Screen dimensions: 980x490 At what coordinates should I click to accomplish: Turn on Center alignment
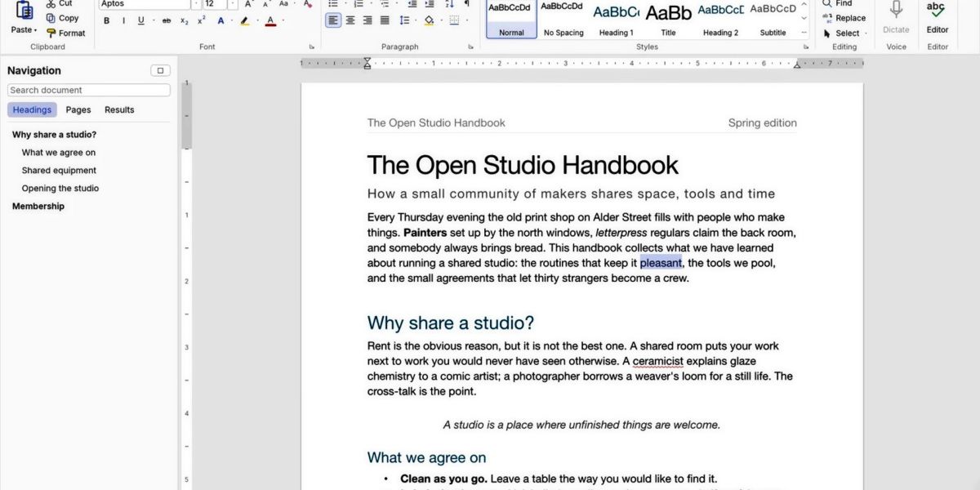350,20
